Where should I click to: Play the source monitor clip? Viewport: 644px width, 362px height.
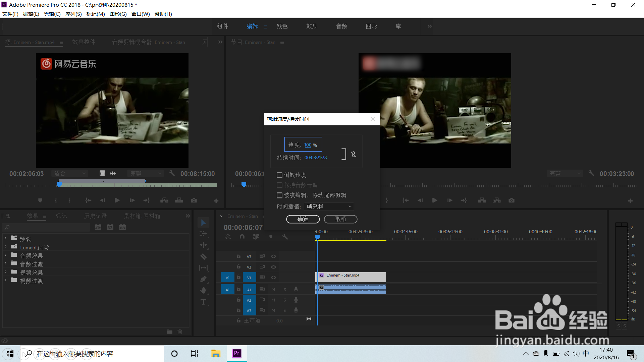pyautogui.click(x=117, y=200)
